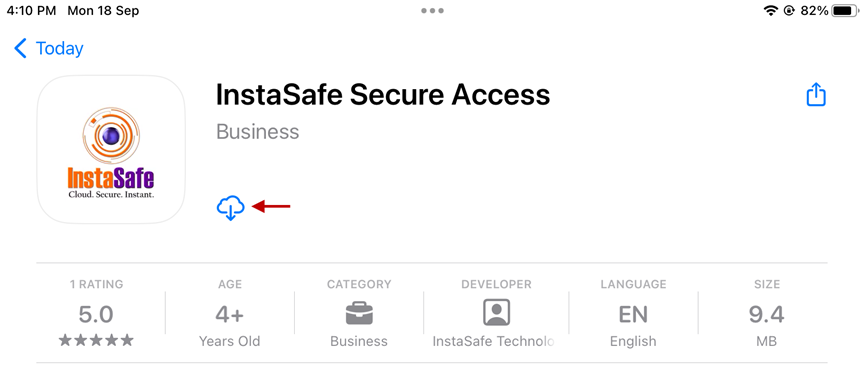
Task: Open the share sheet icon
Action: (816, 95)
